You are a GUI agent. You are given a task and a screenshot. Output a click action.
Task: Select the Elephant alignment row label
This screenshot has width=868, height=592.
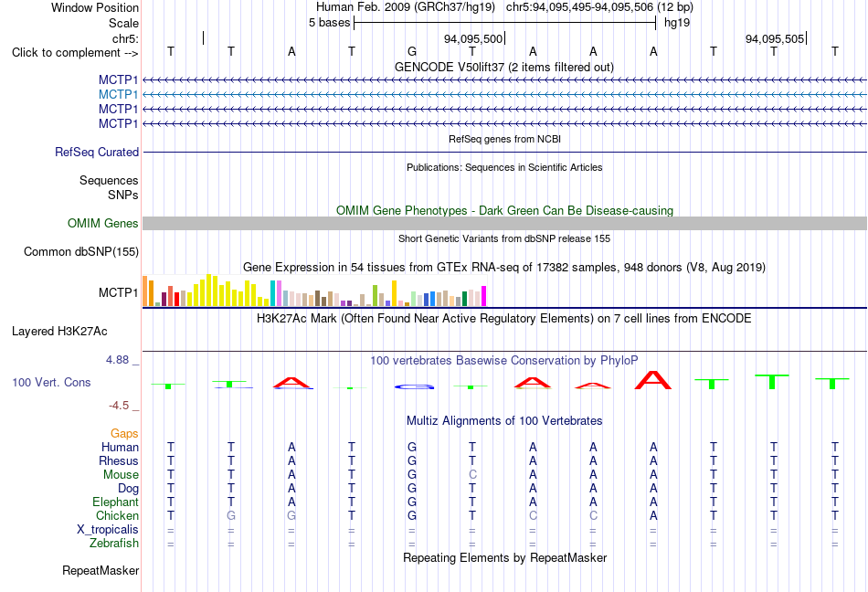[115, 502]
